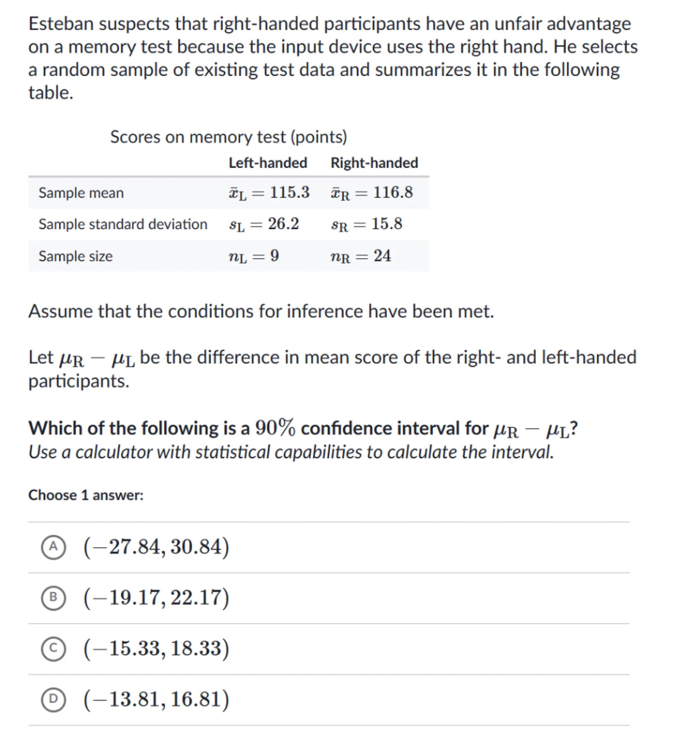Choose the option C radio circle
The height and width of the screenshot is (747, 700).
coord(53,648)
